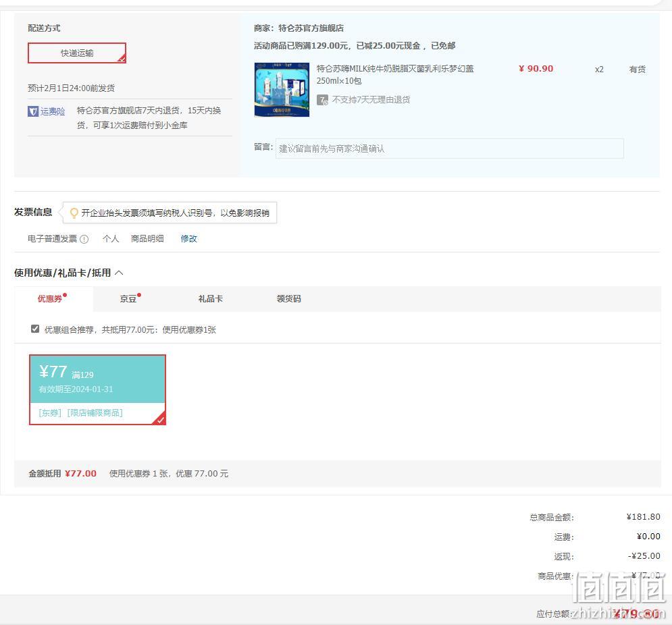Viewport: 672px width, 625px height.
Task: Switch to the 领货码 tab
Action: coord(289,298)
